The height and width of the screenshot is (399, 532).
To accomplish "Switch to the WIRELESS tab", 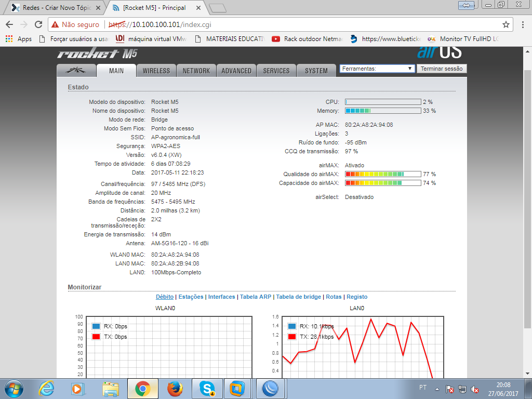I will pos(156,71).
